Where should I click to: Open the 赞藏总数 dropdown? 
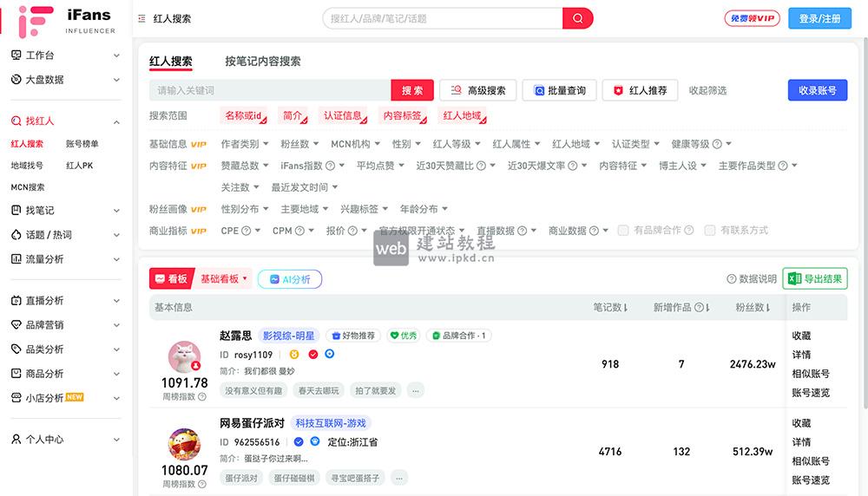coord(245,166)
